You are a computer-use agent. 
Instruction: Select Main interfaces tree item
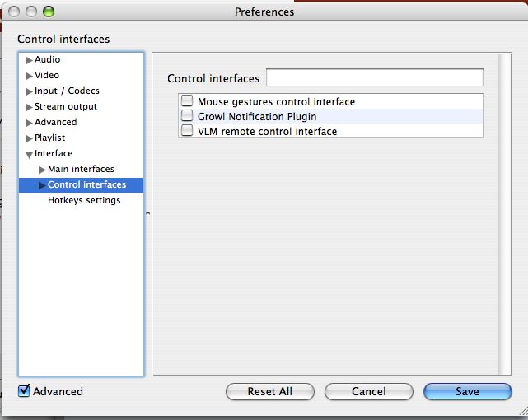click(x=81, y=169)
